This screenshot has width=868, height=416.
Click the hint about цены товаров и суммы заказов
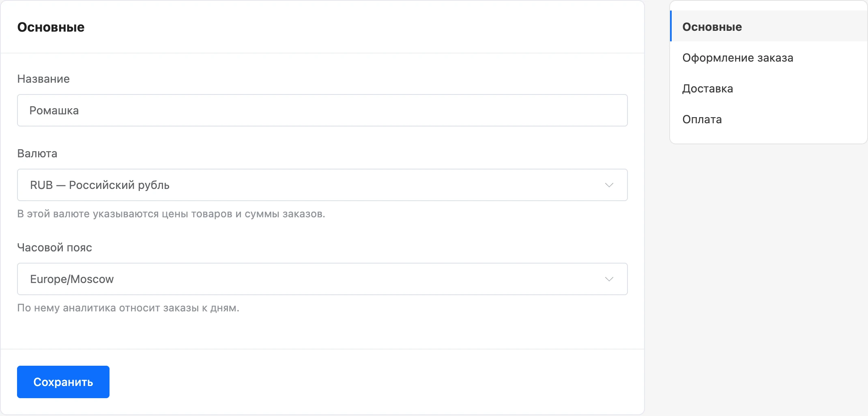171,214
